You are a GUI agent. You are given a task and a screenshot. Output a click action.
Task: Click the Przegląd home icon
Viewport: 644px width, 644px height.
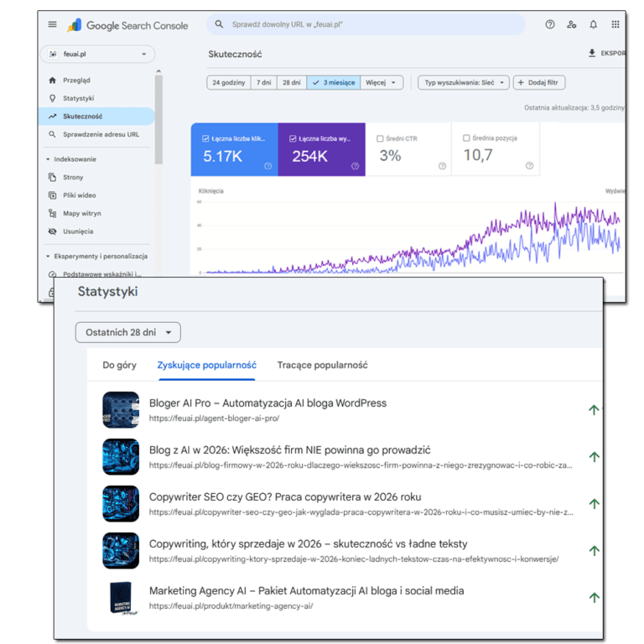pos(52,80)
